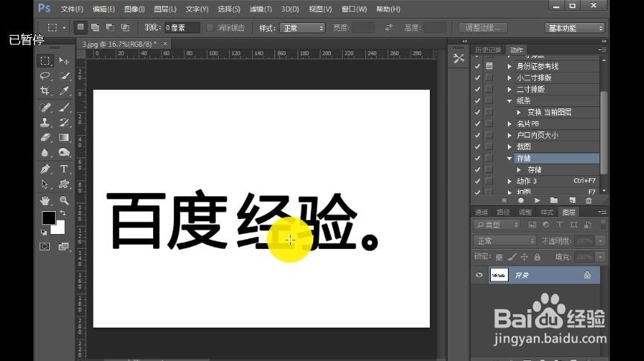This screenshot has width=644, height=361.
Task: Toggle dialog box for 身份证参考线 action
Action: pyautogui.click(x=489, y=66)
